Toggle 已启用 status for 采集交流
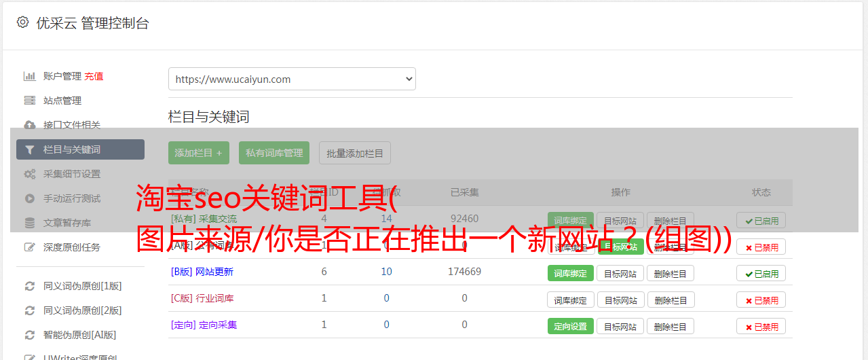 (761, 221)
